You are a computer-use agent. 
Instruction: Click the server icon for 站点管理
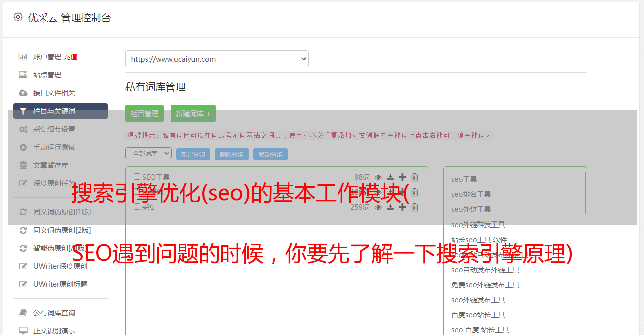[x=23, y=75]
